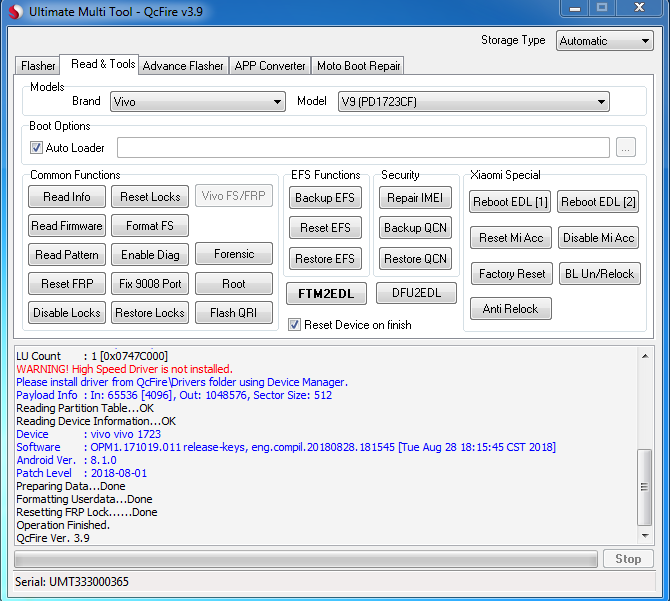Click the Reset FRP button
670x601 pixels.
click(67, 284)
